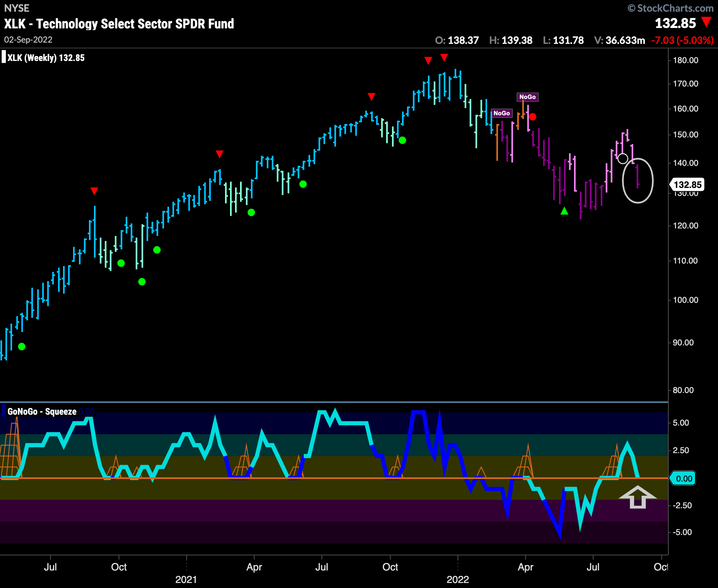The image size is (718, 588).
Task: Click the open value O: 138.37
Action: pyautogui.click(x=457, y=41)
